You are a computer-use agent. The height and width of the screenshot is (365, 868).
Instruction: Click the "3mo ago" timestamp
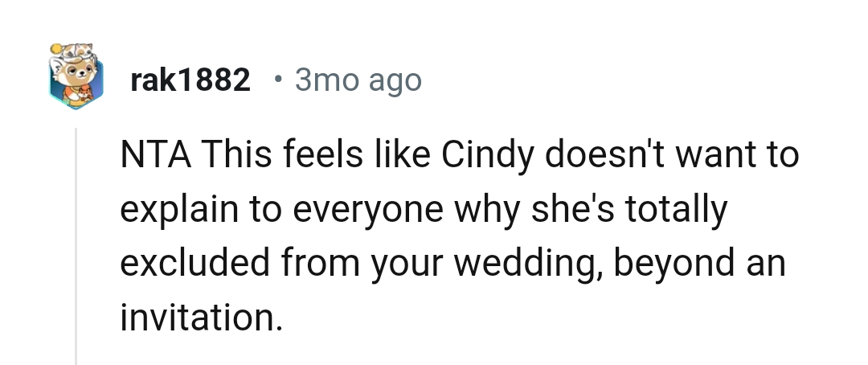coord(358,80)
